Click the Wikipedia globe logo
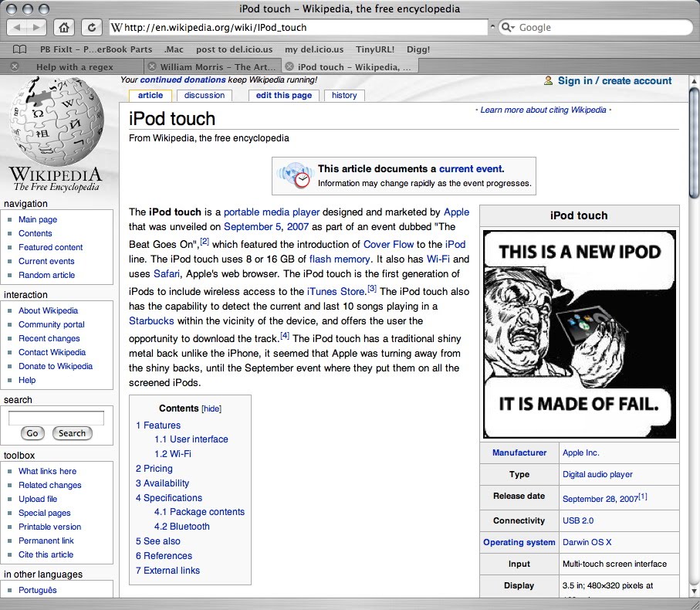700x610 pixels. coord(56,121)
